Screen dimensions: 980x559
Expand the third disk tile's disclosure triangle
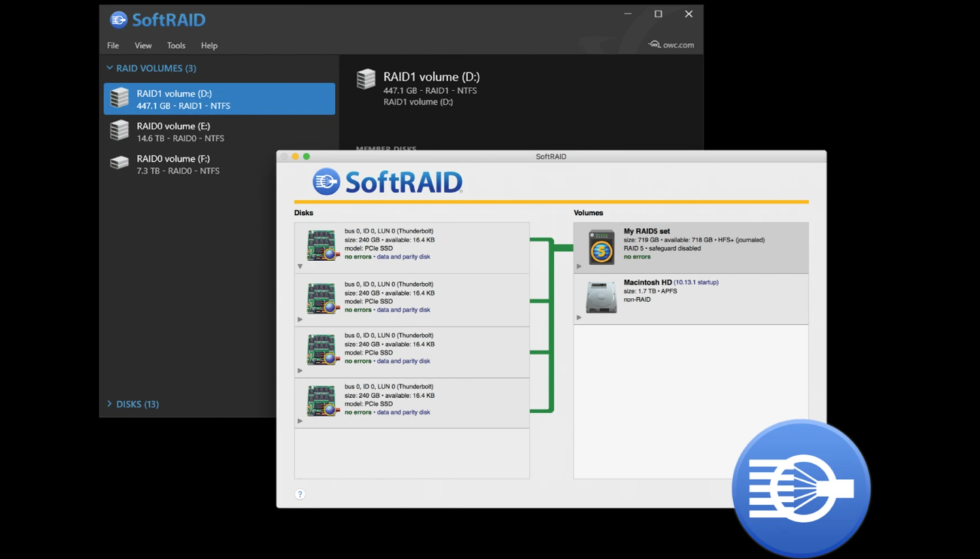point(300,371)
